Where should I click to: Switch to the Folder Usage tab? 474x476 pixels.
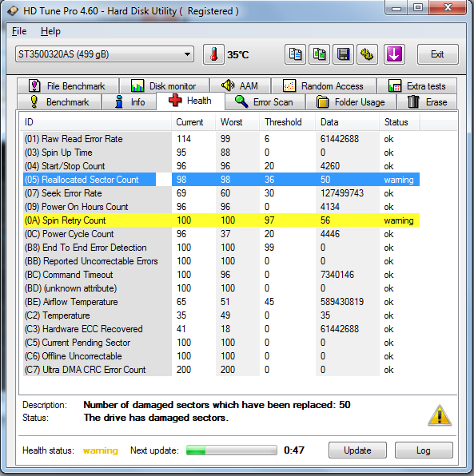(351, 101)
